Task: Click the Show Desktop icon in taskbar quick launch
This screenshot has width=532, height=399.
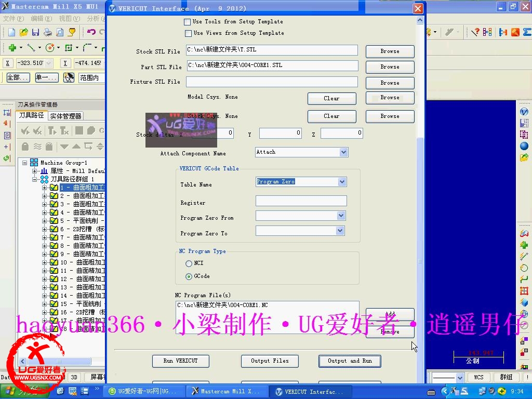Action: 73,391
